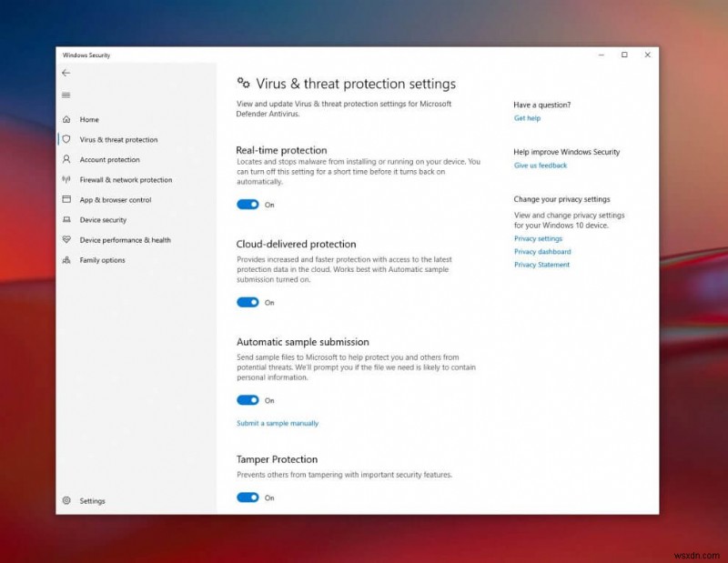The width and height of the screenshot is (728, 563).
Task: Click the Device performance & health icon
Action: click(66, 239)
